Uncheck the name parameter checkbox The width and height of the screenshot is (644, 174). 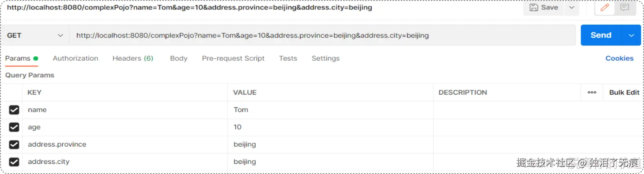tap(14, 110)
